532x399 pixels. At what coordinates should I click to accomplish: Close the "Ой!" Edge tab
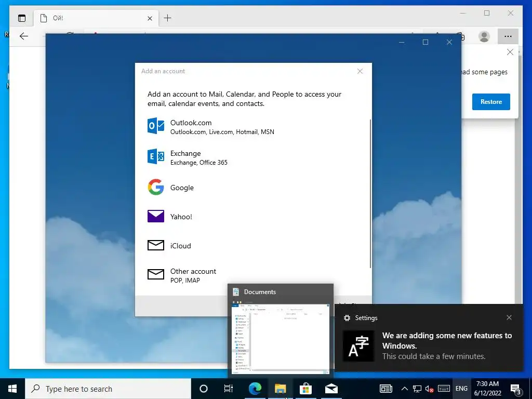(150, 18)
